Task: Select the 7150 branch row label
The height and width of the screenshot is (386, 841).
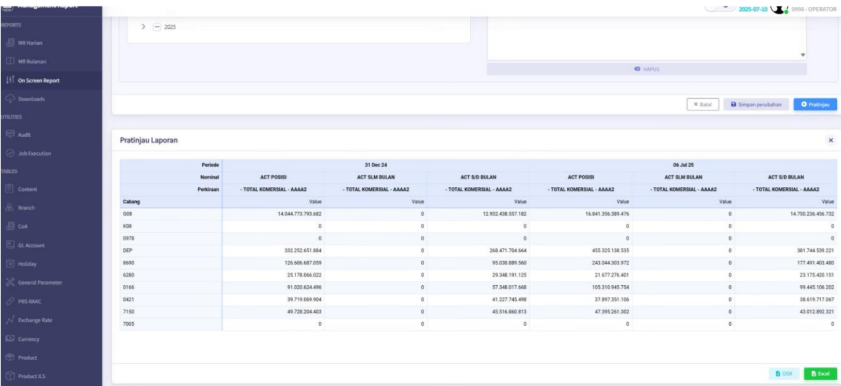Action: (x=128, y=312)
